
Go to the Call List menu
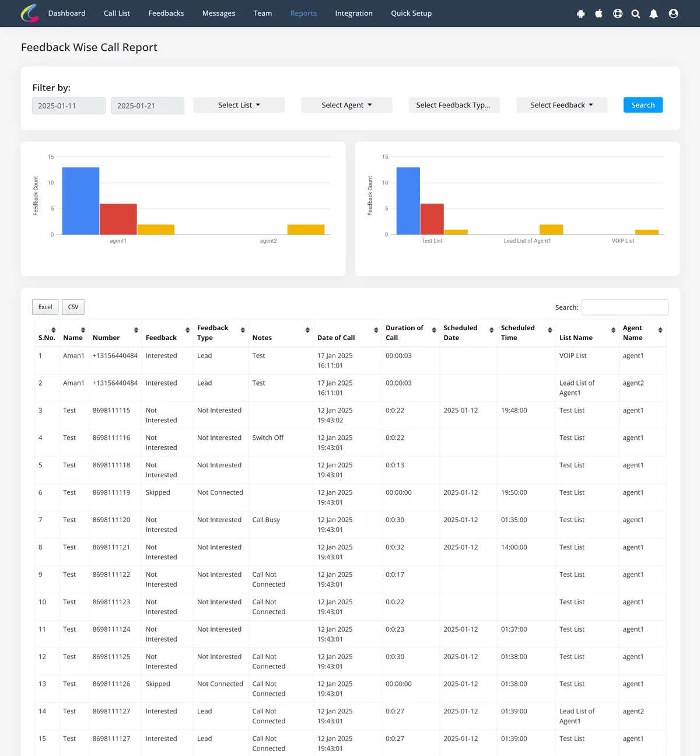[117, 13]
